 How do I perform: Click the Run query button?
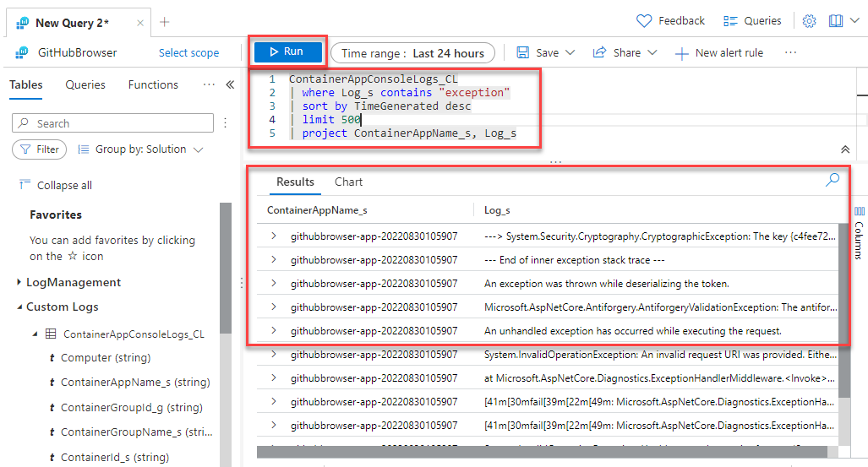tap(287, 52)
